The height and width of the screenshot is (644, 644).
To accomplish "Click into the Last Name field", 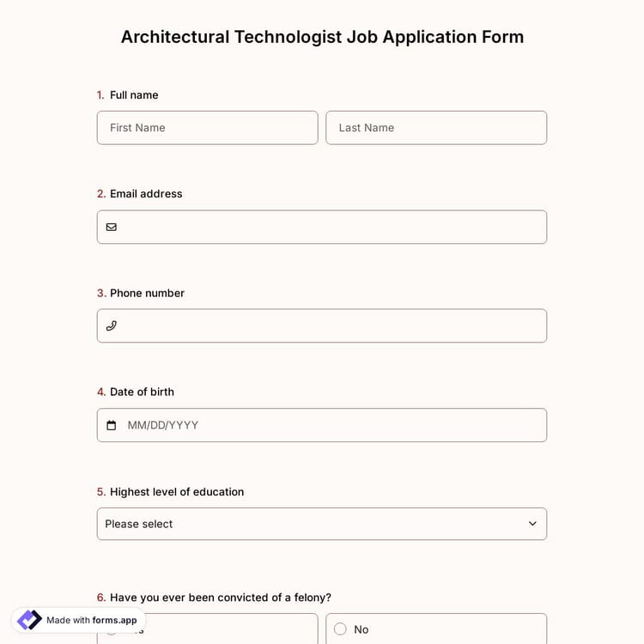I will tap(436, 128).
